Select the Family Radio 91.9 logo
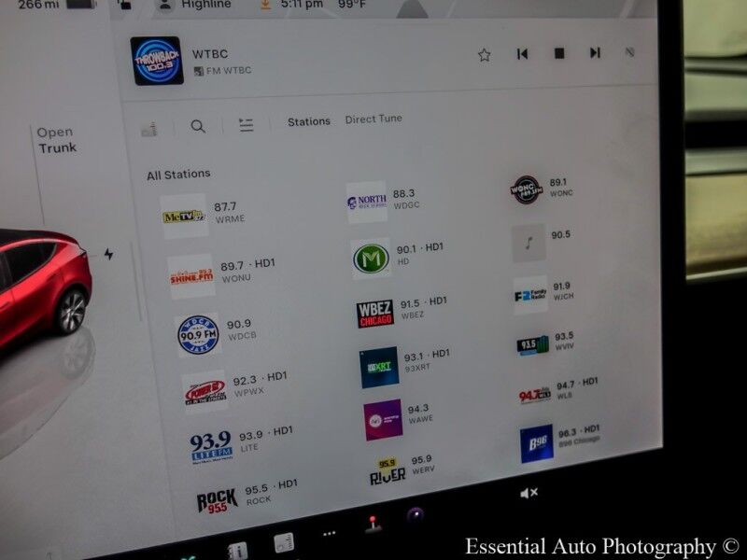Image resolution: width=747 pixels, height=560 pixels. [530, 295]
